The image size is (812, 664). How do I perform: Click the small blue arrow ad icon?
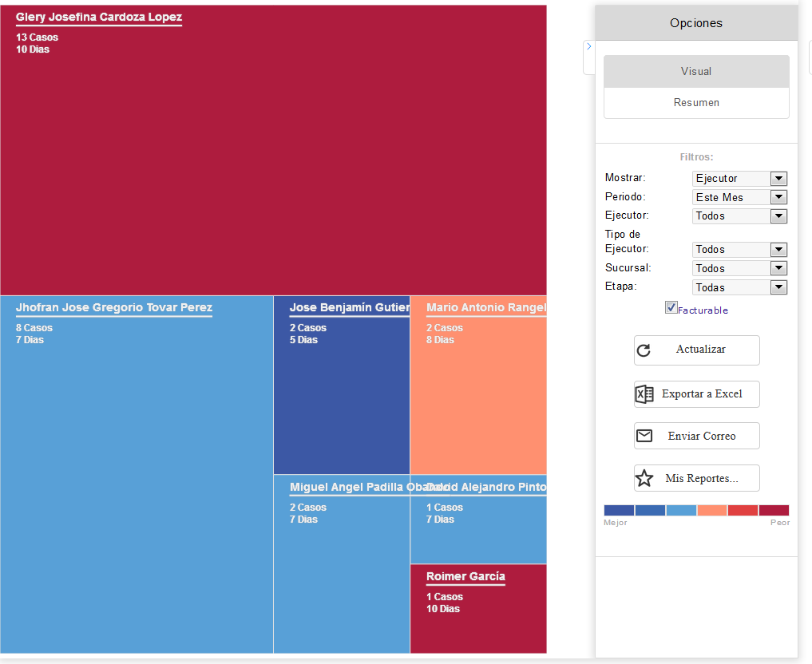(589, 46)
